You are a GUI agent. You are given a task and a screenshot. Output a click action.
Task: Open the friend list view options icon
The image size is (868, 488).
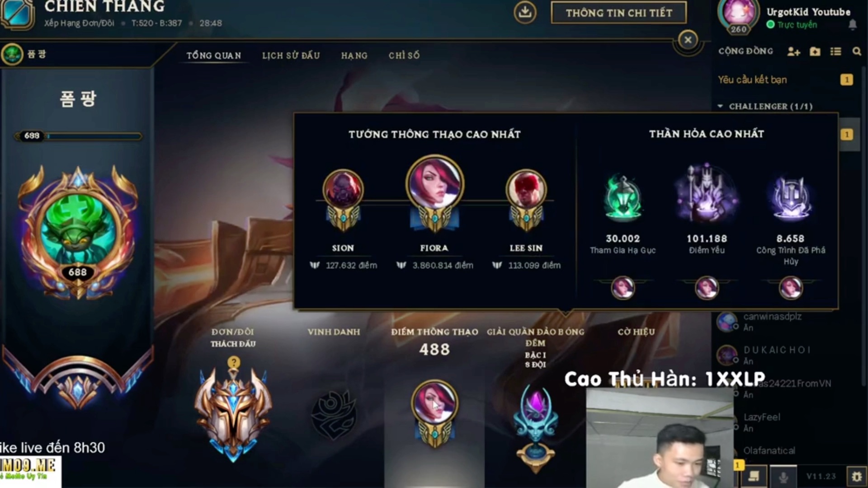click(835, 52)
